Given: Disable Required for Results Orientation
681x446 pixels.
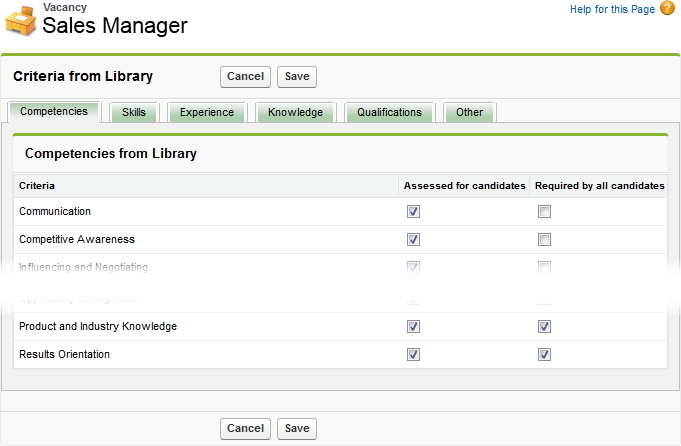Looking at the screenshot, I should coord(544,355).
